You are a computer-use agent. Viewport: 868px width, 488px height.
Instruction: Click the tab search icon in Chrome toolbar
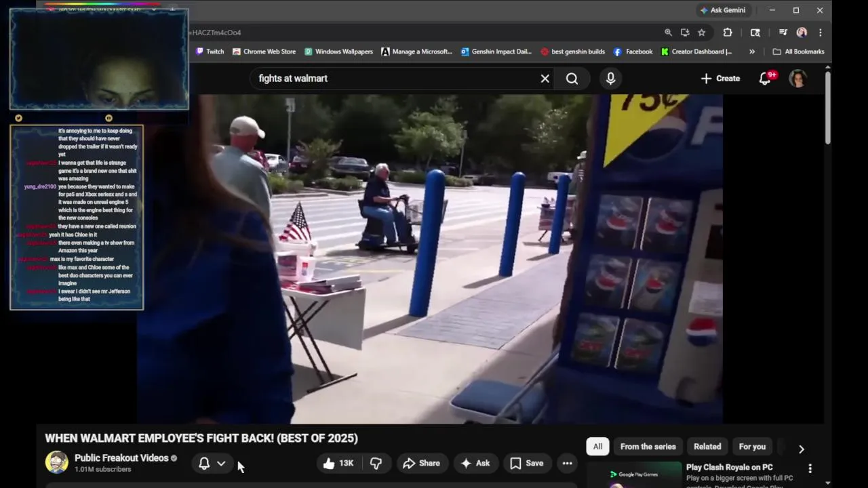755,33
